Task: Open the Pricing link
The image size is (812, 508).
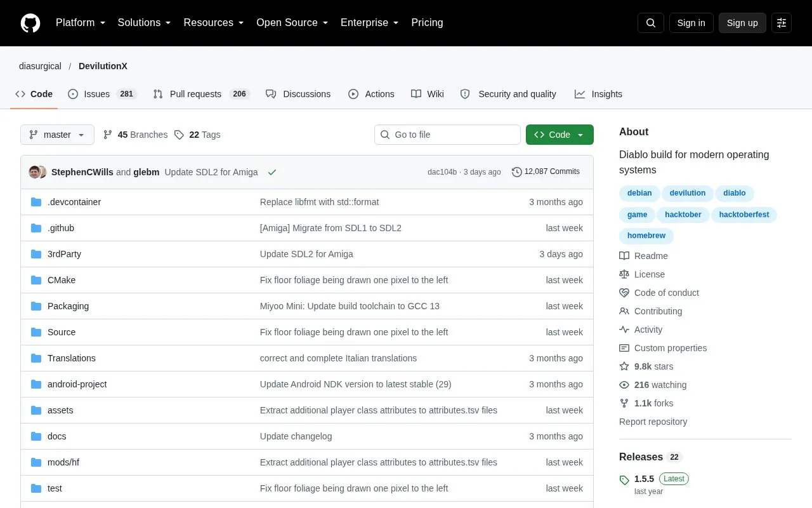Action: pyautogui.click(x=427, y=23)
